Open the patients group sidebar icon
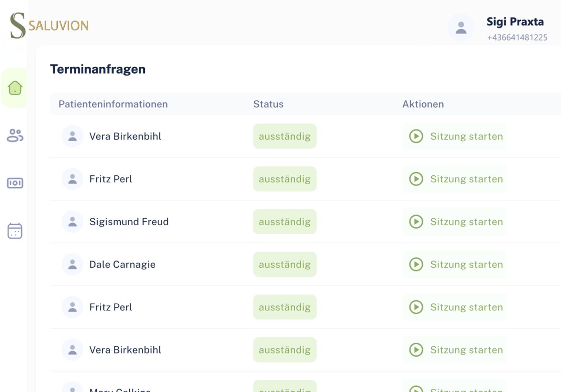 15,135
